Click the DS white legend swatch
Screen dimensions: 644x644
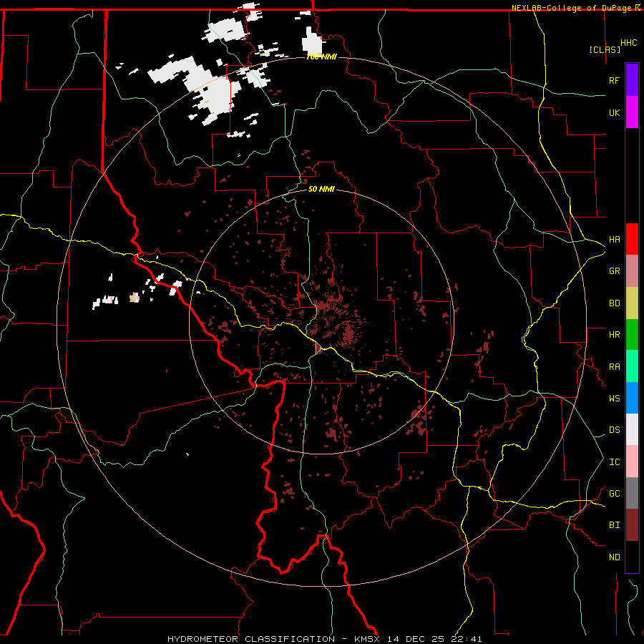tap(632, 429)
